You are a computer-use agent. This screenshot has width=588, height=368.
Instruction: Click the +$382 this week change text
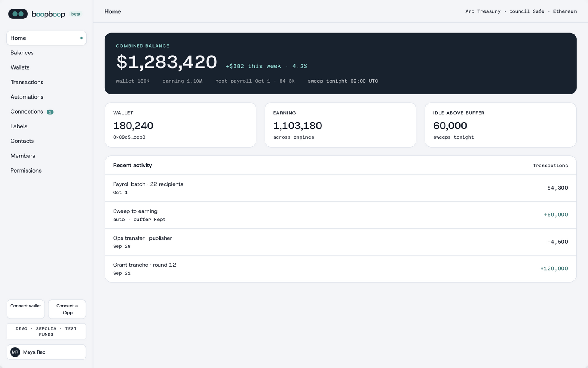[266, 66]
